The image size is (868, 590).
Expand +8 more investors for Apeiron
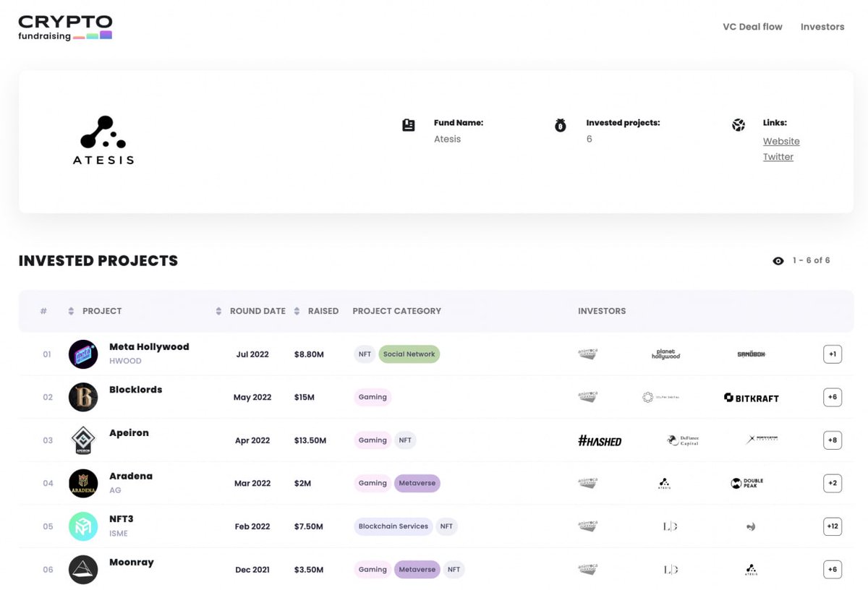coord(833,440)
